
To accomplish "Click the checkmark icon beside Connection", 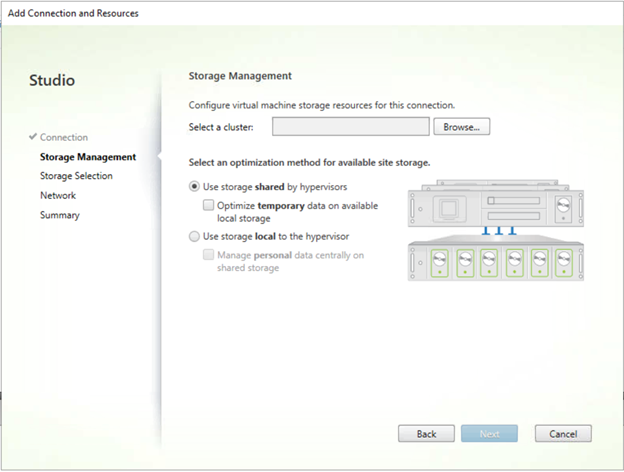I will click(33, 137).
